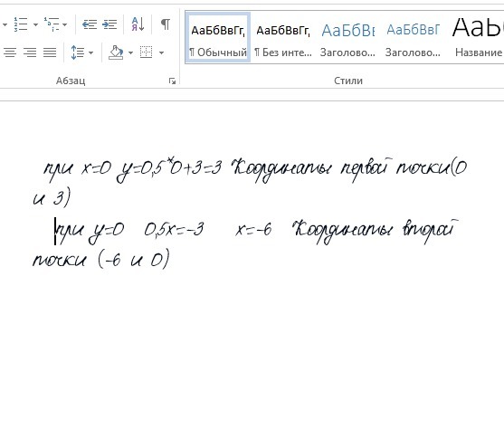
Task: Select the Название style thumbnail
Action: [x=478, y=38]
